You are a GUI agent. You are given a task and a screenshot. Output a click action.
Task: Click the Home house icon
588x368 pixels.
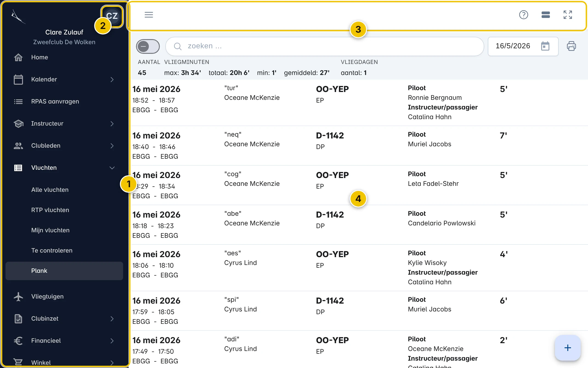[x=18, y=57]
